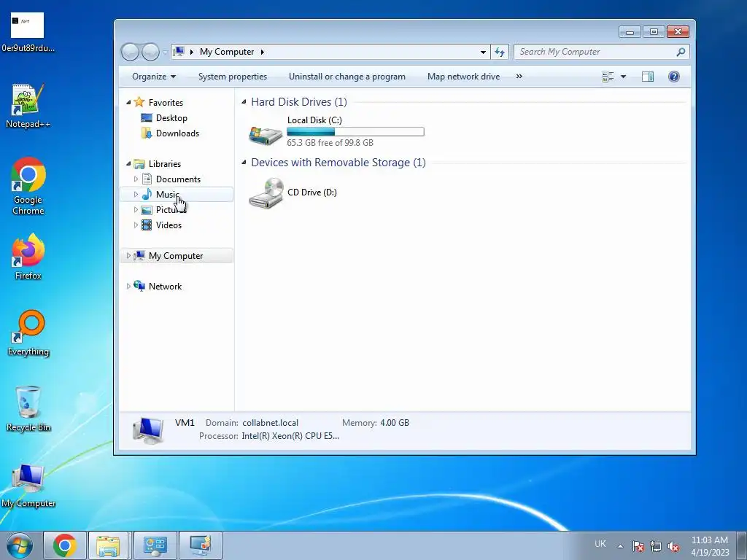Viewport: 747px width, 560px height.
Task: Select Documents library in sidebar
Action: click(178, 179)
